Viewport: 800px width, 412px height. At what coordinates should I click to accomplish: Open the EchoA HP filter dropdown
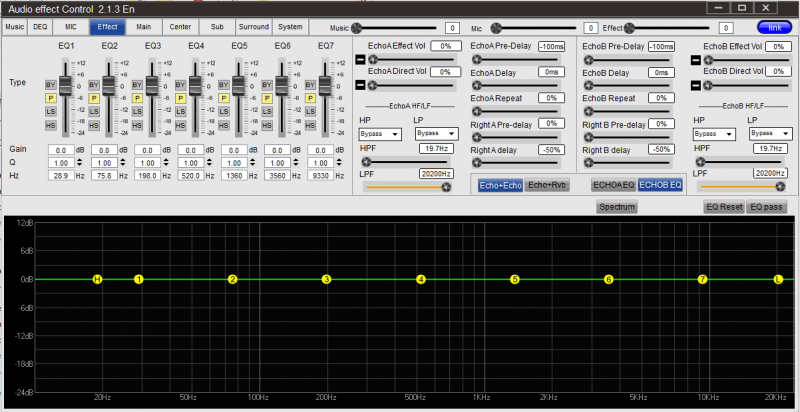click(x=379, y=133)
